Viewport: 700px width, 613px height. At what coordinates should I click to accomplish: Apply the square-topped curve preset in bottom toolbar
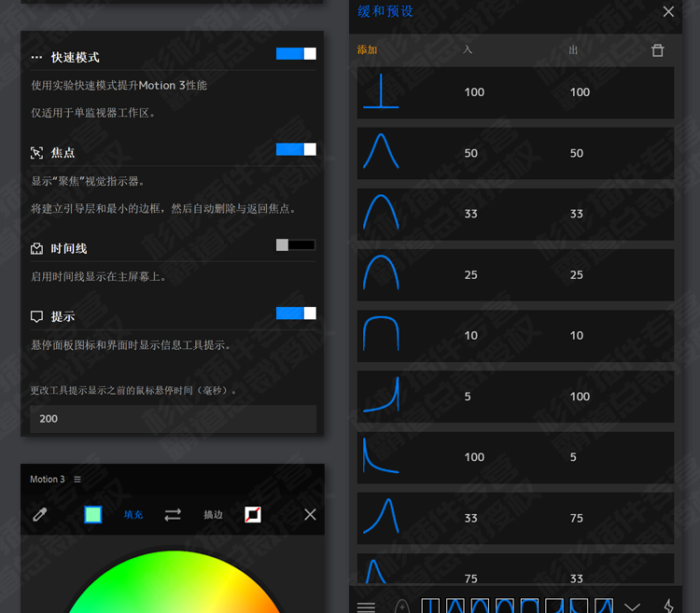pos(529,606)
